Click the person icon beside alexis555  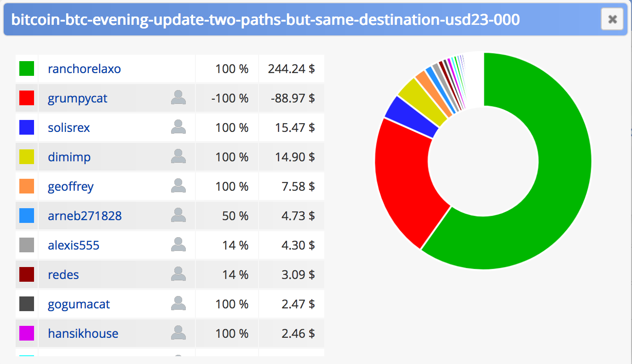click(x=178, y=245)
